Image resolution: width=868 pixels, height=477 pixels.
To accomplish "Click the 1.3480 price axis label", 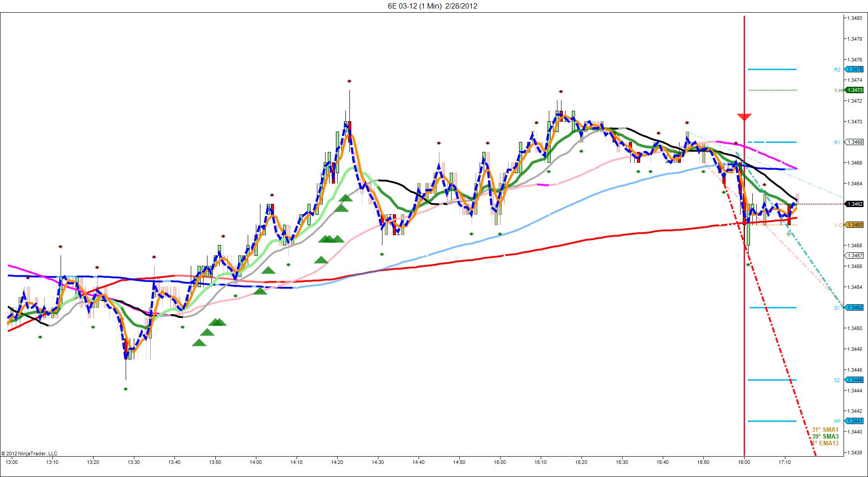I will point(854,18).
